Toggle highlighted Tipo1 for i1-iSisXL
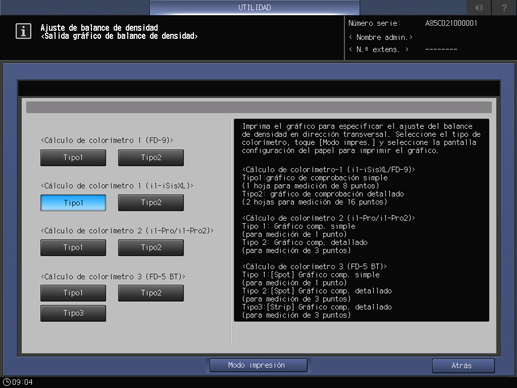 (x=73, y=203)
